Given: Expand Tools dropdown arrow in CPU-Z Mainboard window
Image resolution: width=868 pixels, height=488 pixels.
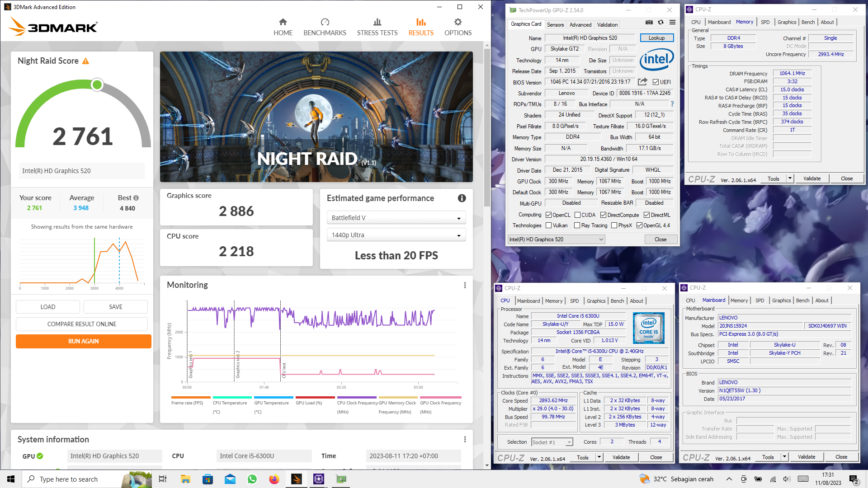Looking at the screenshot, I should (784, 457).
